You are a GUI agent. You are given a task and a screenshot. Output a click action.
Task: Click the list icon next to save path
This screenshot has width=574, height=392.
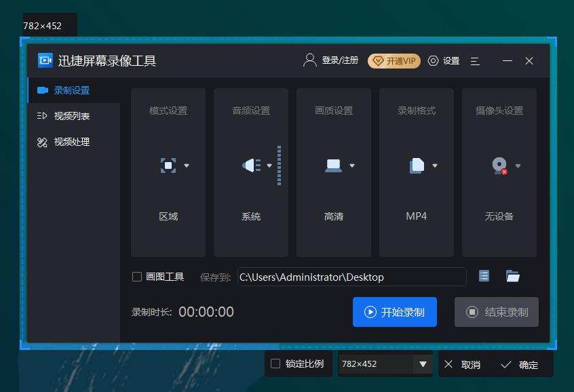tap(484, 276)
